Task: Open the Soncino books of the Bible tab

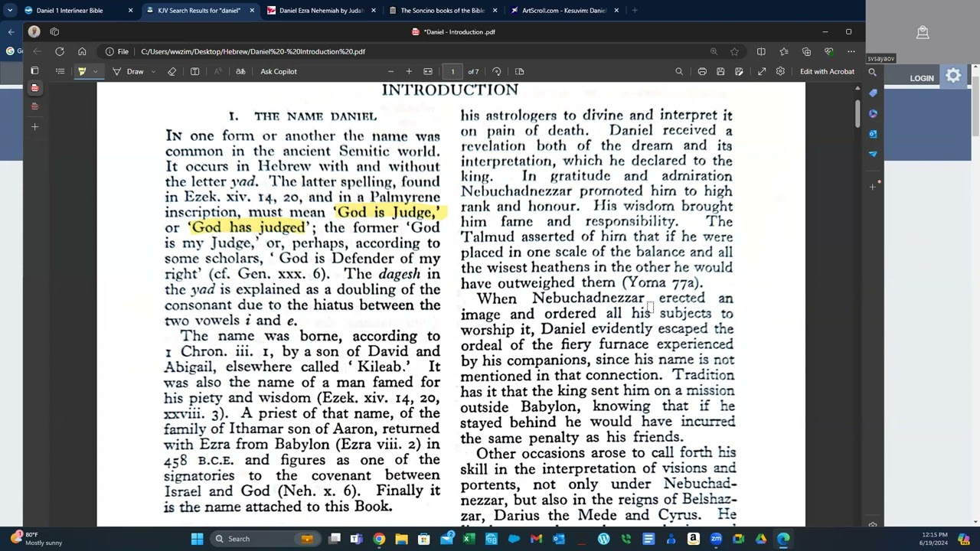Action: point(443,11)
